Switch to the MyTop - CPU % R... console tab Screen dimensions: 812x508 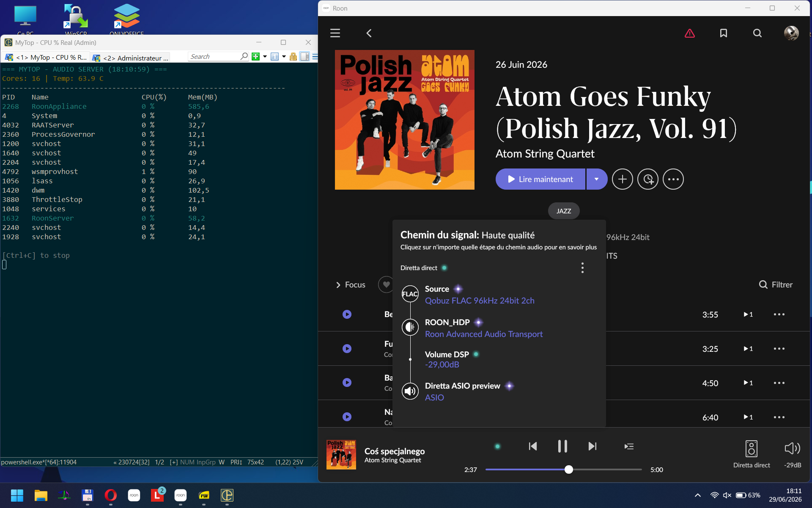[46, 57]
